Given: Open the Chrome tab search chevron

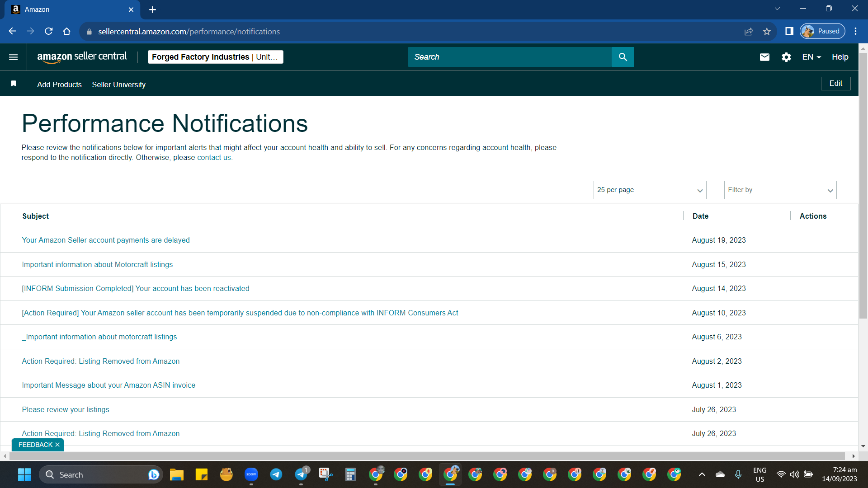Looking at the screenshot, I should pos(777,9).
